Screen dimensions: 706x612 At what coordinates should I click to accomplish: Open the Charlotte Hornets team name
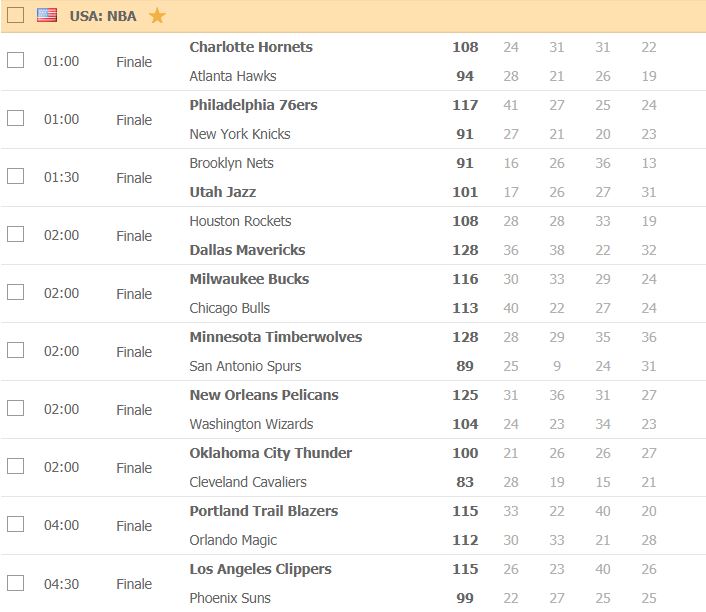click(x=251, y=47)
